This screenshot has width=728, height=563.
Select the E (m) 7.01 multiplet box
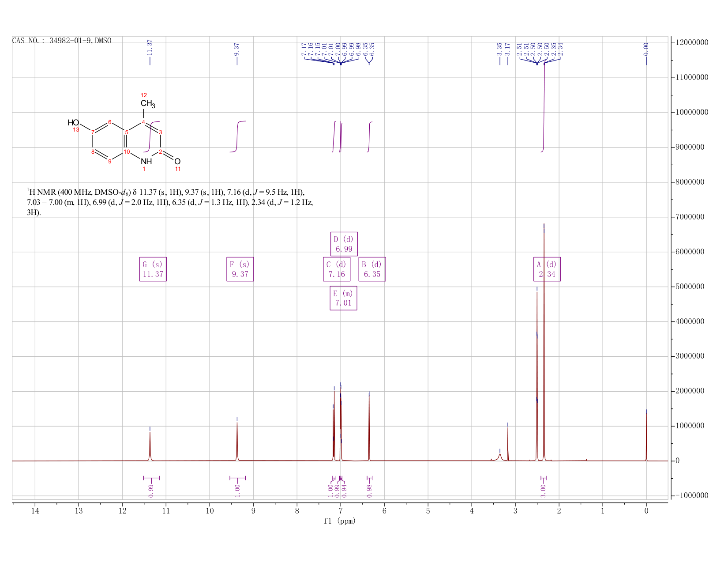pyautogui.click(x=343, y=298)
